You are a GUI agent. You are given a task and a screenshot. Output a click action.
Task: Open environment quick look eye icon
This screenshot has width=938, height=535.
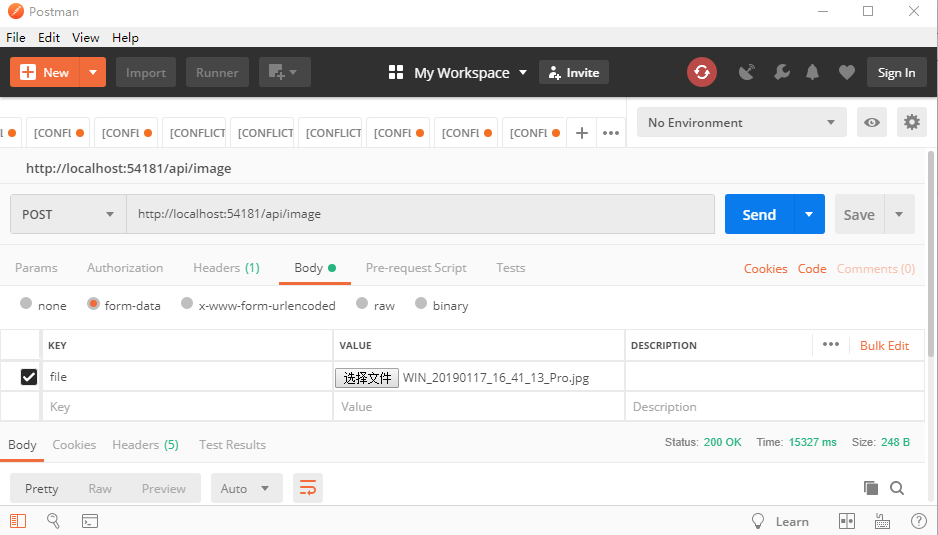tap(872, 122)
